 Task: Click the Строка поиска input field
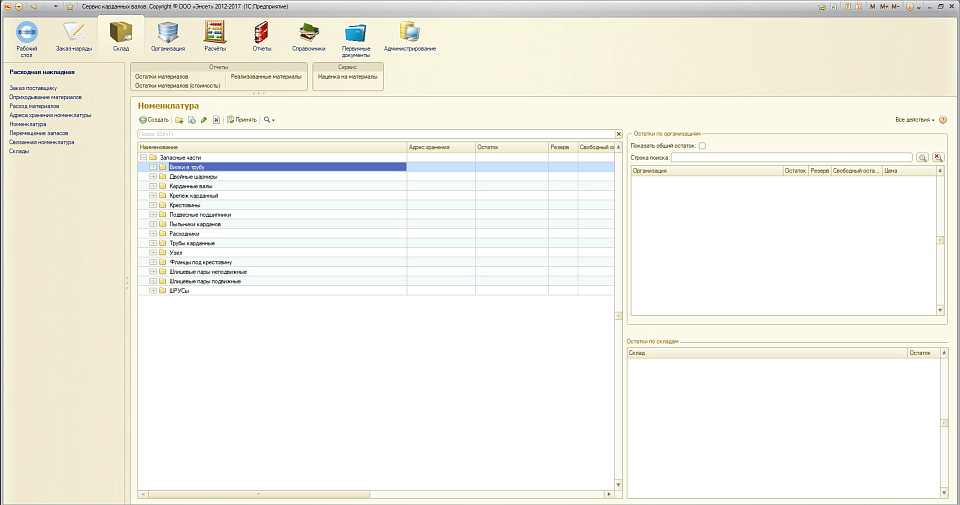[791, 158]
